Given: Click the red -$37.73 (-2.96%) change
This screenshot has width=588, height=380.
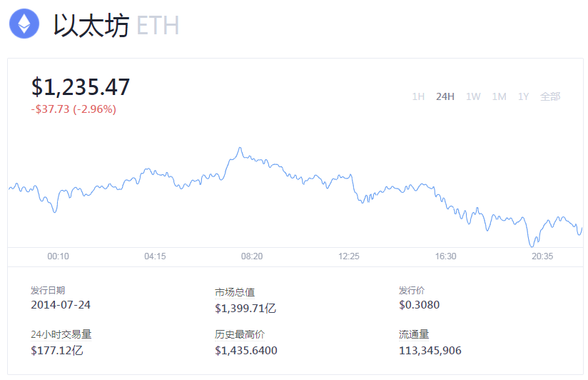Looking at the screenshot, I should point(73,109).
